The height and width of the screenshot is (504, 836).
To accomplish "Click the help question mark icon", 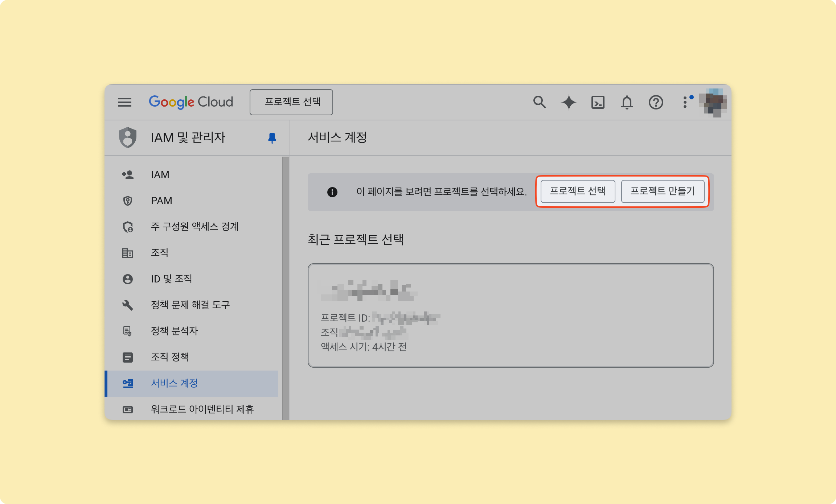I will click(656, 102).
